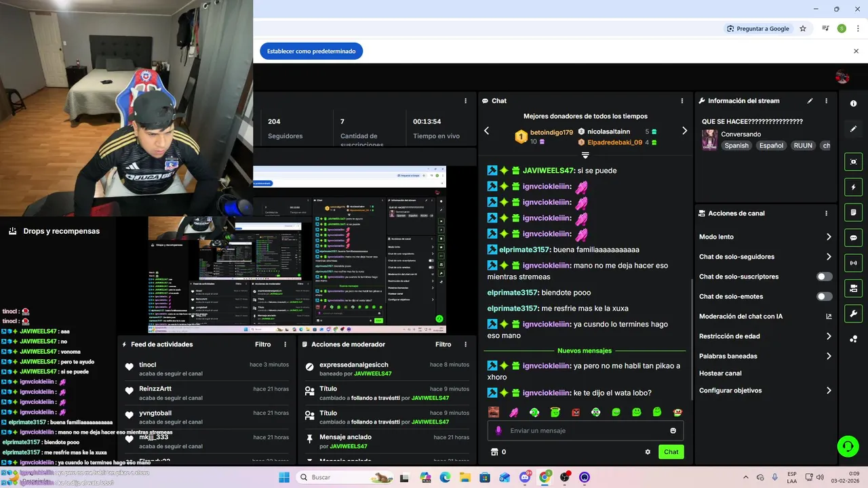
Task: Click the Mensaje anclado moderator entry
Action: (387, 441)
